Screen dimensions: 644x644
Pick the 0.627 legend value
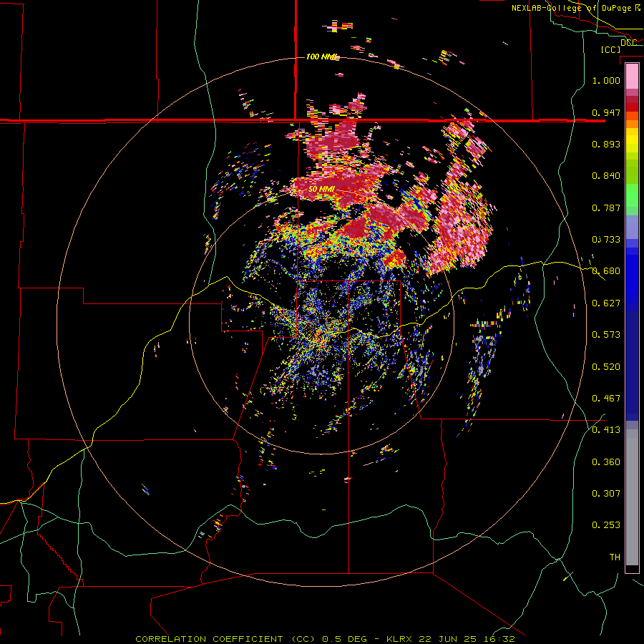[606, 303]
